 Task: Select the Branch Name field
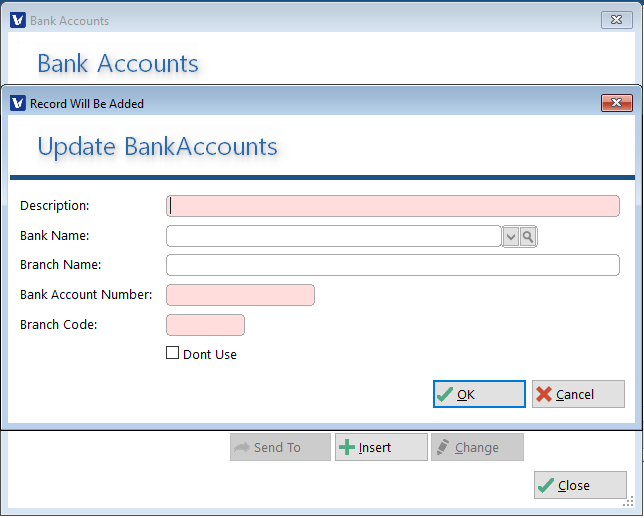click(393, 265)
